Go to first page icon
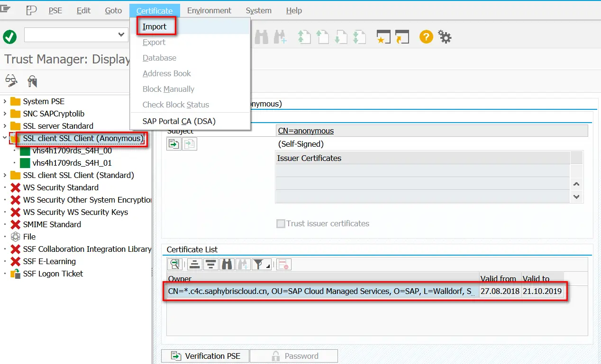601x364 pixels. (304, 37)
